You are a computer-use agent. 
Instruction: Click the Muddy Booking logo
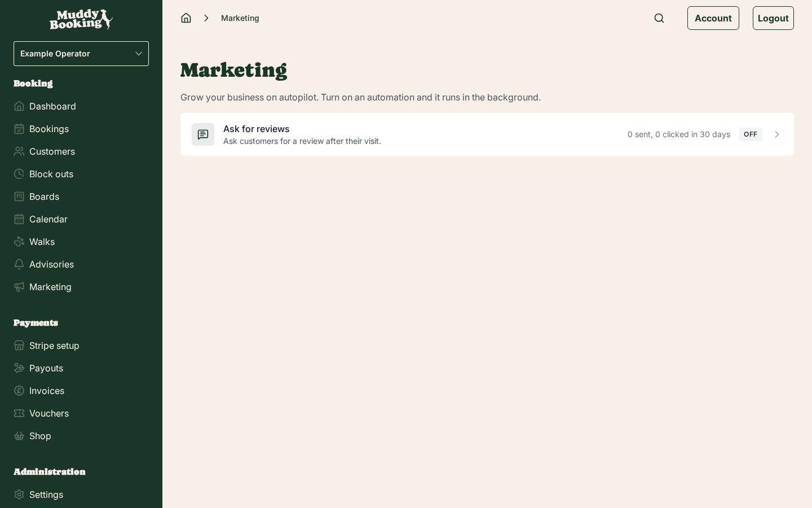[81, 19]
